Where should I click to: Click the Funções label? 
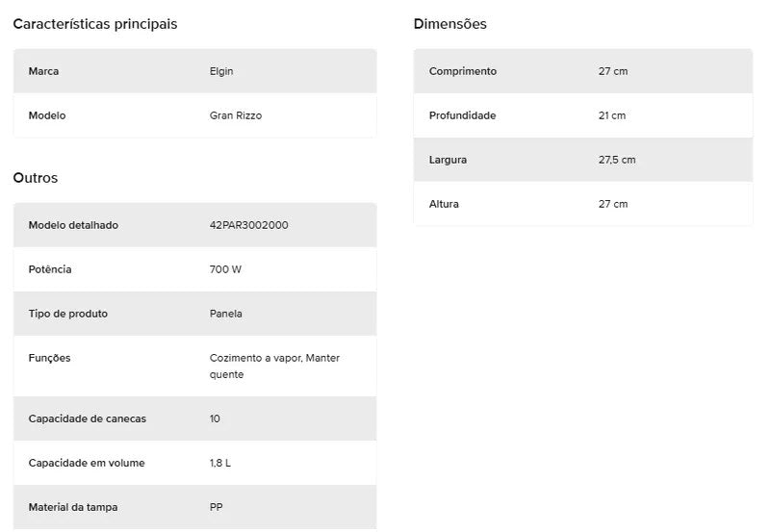click(49, 358)
